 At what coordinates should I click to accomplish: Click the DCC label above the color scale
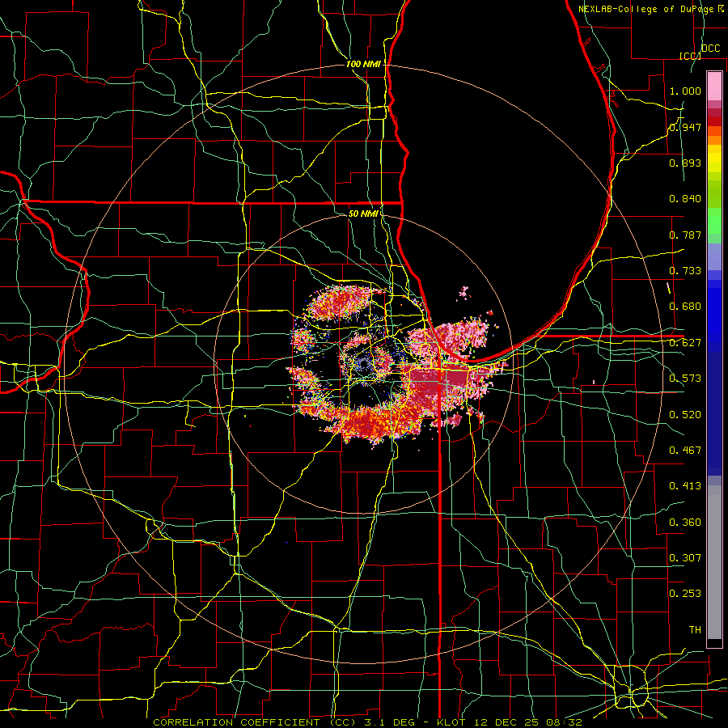(710, 49)
